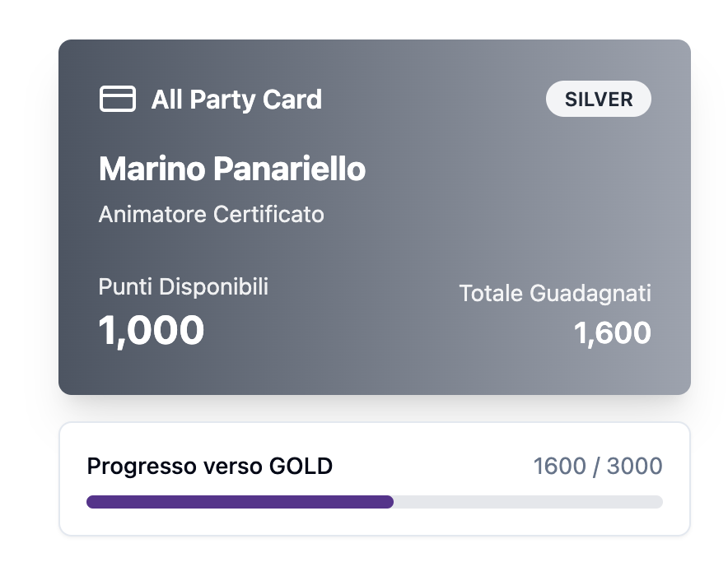Tap the loyalty card banner area
The height and width of the screenshot is (576, 728).
click(x=375, y=216)
